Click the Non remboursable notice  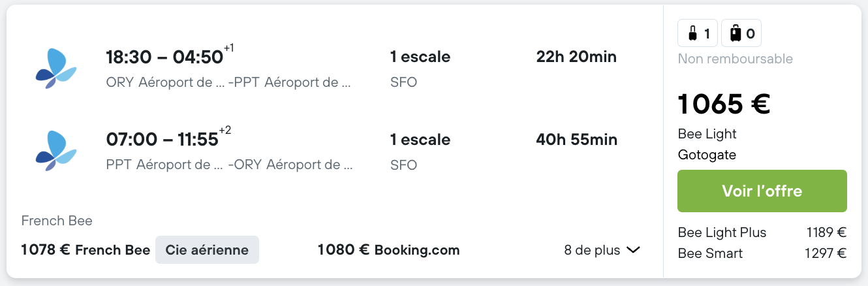736,59
